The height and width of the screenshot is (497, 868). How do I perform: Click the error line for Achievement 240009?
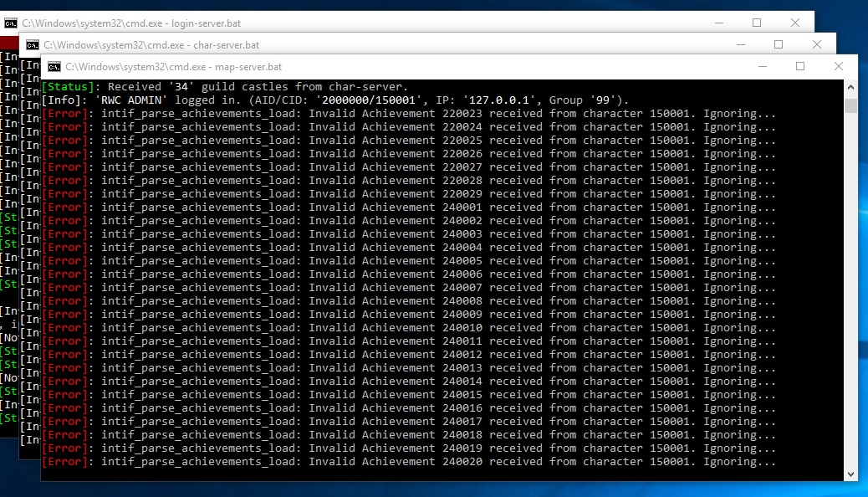click(409, 314)
